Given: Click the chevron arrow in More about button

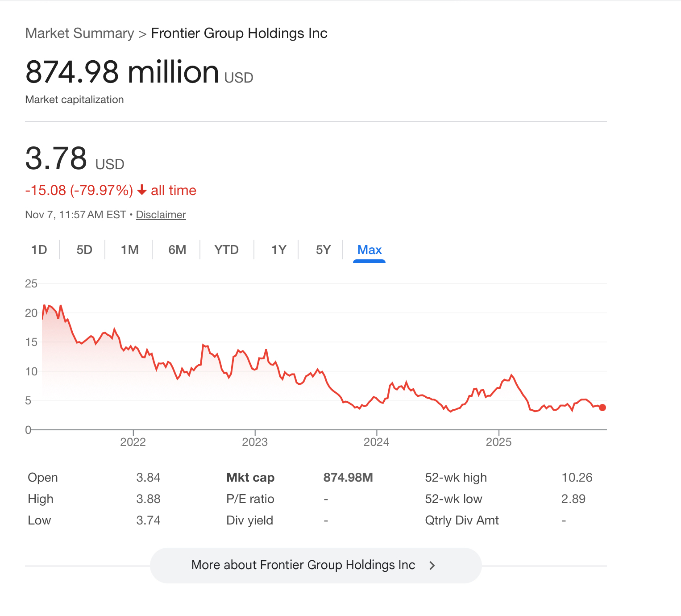Looking at the screenshot, I should coord(432,566).
